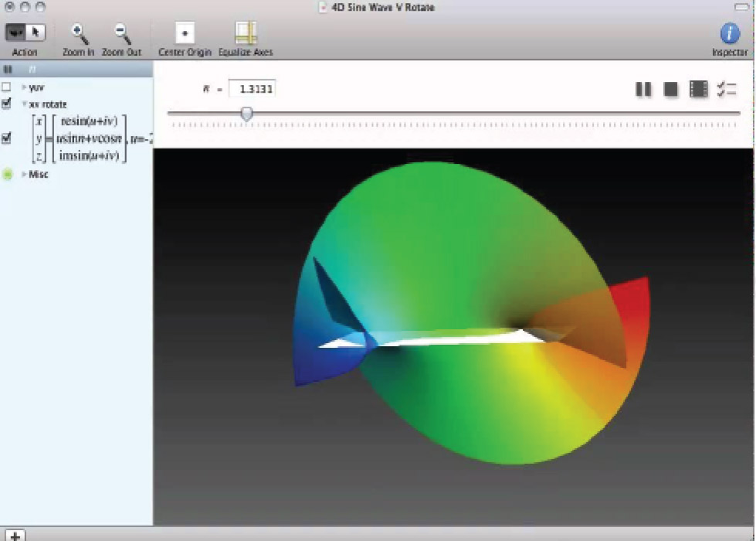Close the Grapher window
The height and width of the screenshot is (541, 756).
point(9,7)
